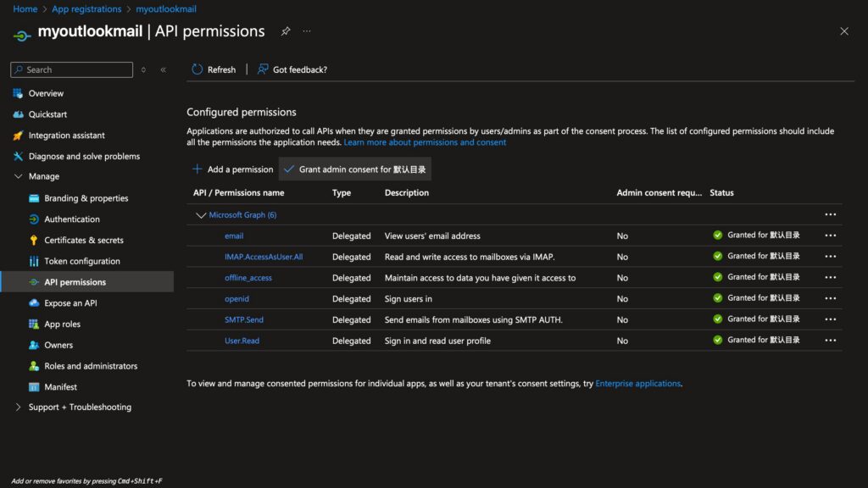This screenshot has width=868, height=488.
Task: Open Certificates & secrets from the sidebar
Action: 83,240
